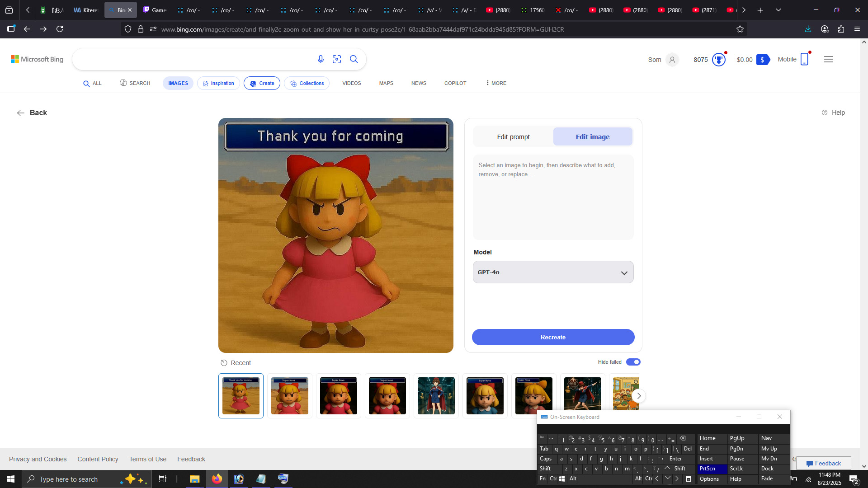This screenshot has width=868, height=488.
Task: Go Back to previous page link
Action: [x=32, y=113]
